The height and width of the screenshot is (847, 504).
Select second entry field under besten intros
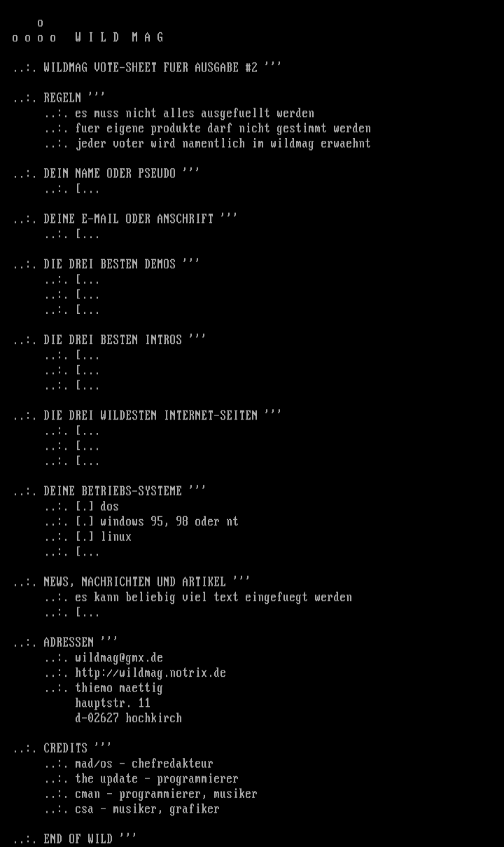(87, 371)
